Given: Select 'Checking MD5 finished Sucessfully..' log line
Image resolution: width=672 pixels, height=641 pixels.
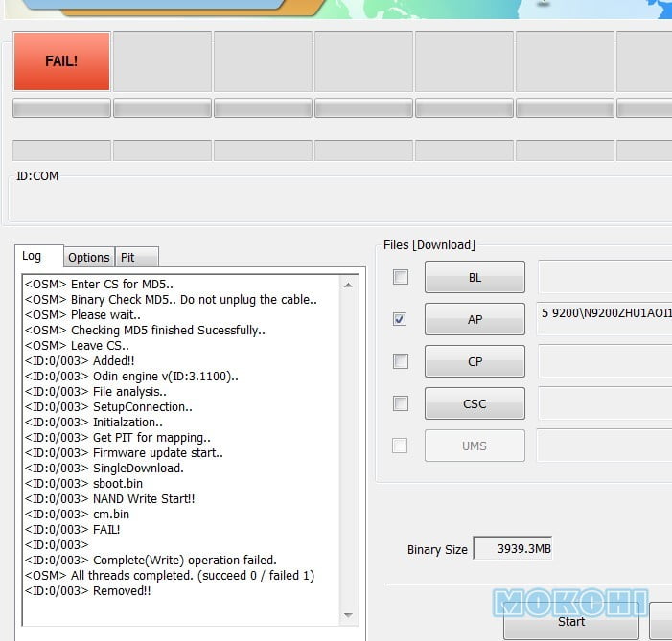Looking at the screenshot, I should click(145, 331).
